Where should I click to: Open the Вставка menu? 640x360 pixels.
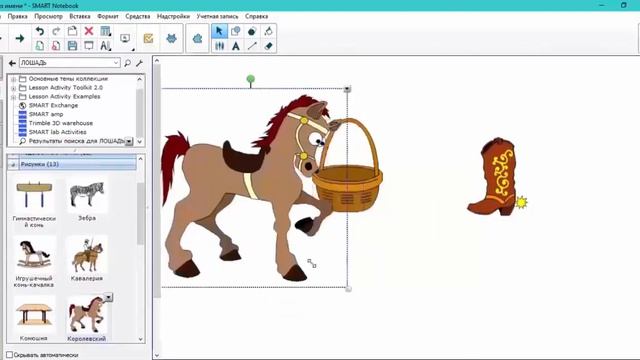(80, 16)
